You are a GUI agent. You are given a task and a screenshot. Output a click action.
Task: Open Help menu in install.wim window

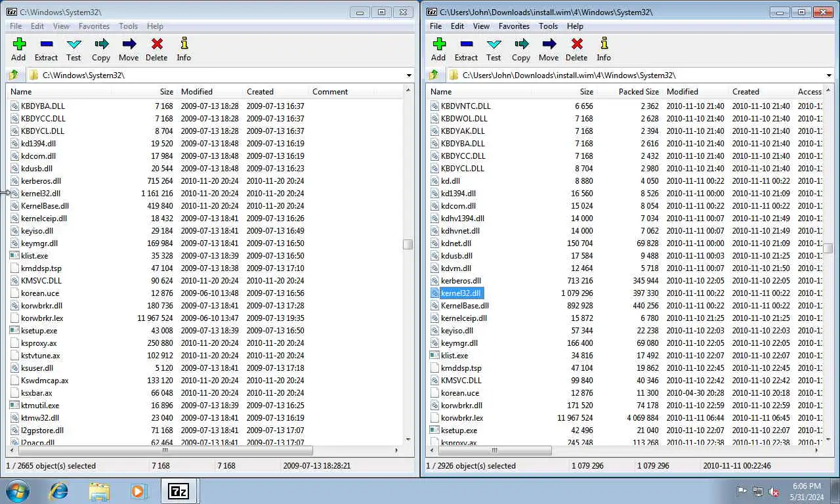[x=575, y=26]
